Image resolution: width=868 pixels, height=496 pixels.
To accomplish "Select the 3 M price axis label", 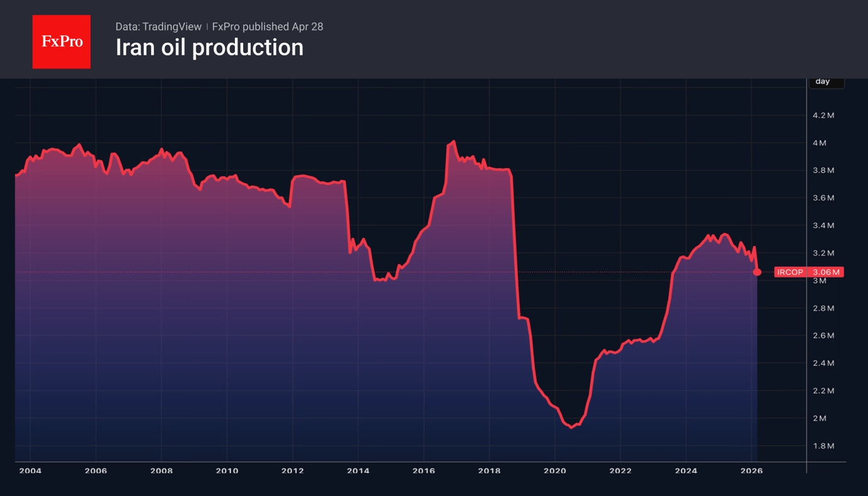I will pyautogui.click(x=818, y=281).
